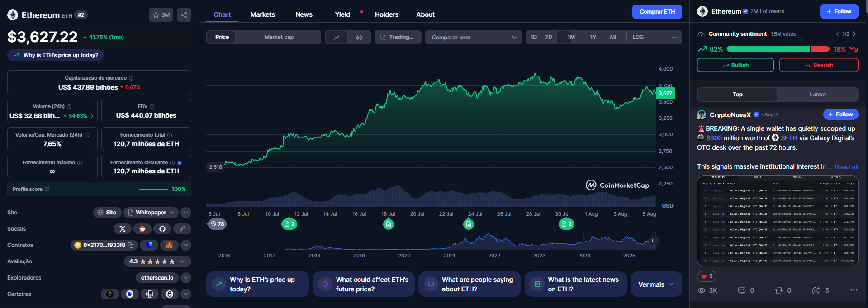Switch chart to Market cap view
The width and height of the screenshot is (868, 308).
pos(279,37)
